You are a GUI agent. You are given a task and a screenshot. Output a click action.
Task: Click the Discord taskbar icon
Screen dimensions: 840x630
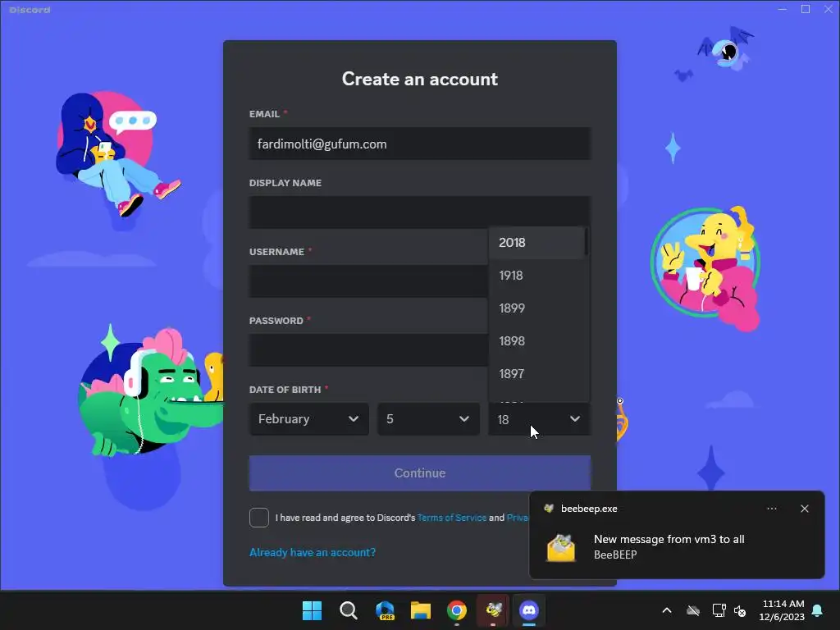tap(529, 610)
